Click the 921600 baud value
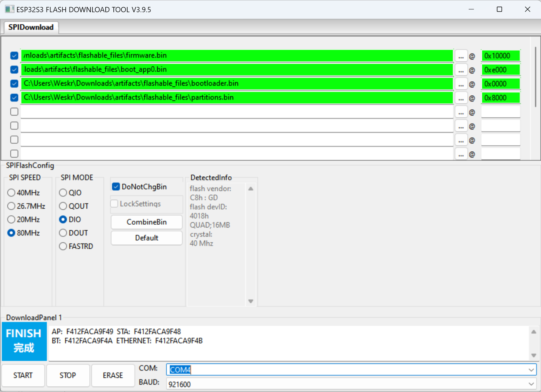The image size is (541, 392). coord(179,384)
